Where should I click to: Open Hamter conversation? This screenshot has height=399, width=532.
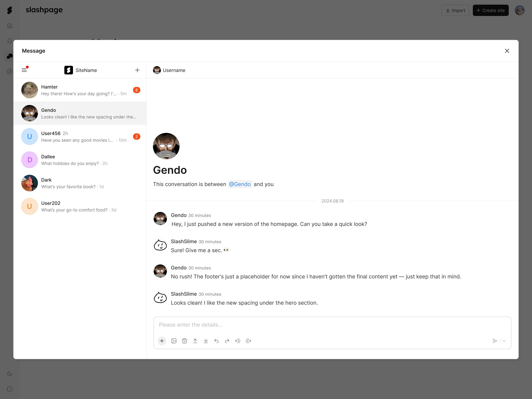[x=80, y=90]
